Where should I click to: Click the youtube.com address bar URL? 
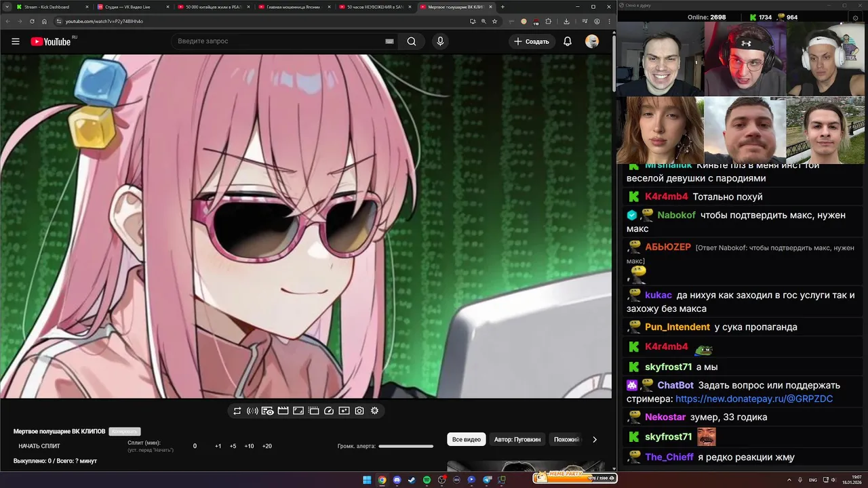coord(104,21)
